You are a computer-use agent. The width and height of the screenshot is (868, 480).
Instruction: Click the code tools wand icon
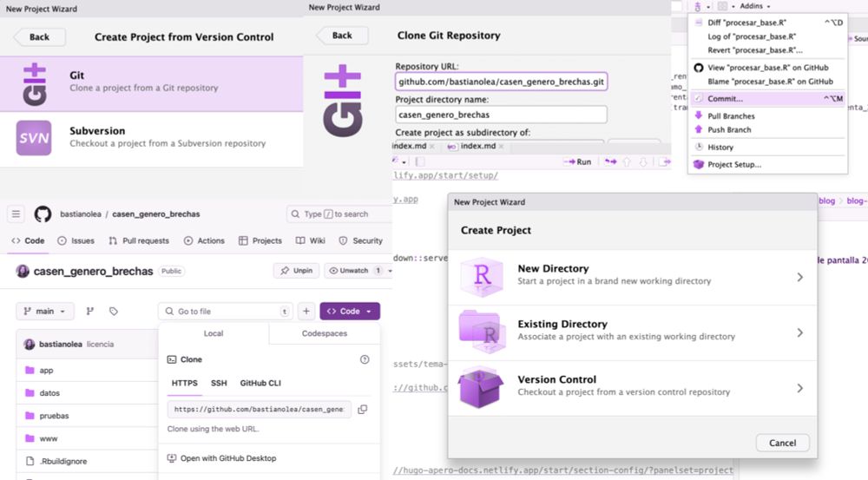click(x=395, y=161)
